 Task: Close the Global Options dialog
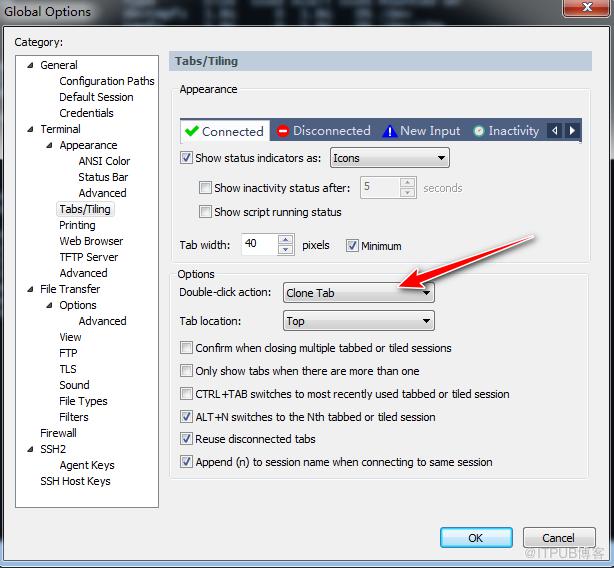[586, 7]
